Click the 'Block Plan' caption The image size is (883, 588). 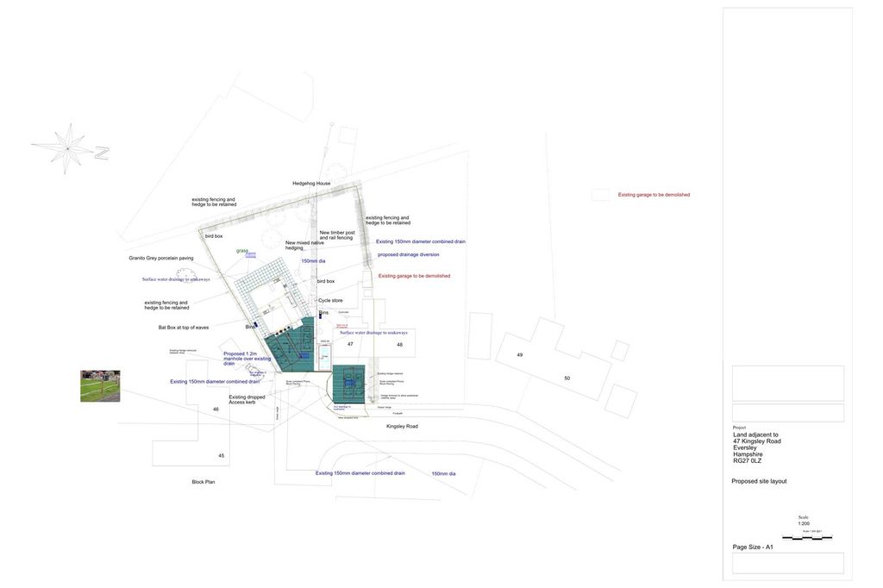coord(204,482)
